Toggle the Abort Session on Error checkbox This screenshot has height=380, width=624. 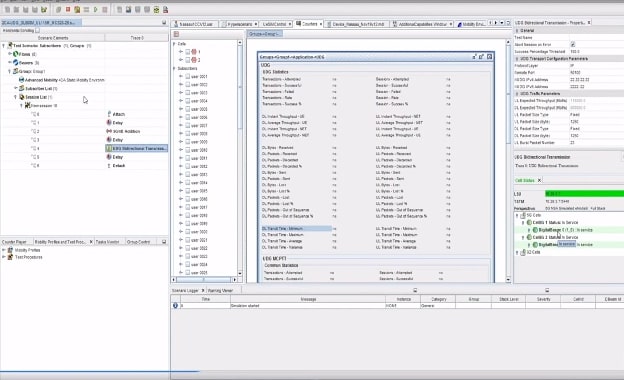click(x=573, y=44)
